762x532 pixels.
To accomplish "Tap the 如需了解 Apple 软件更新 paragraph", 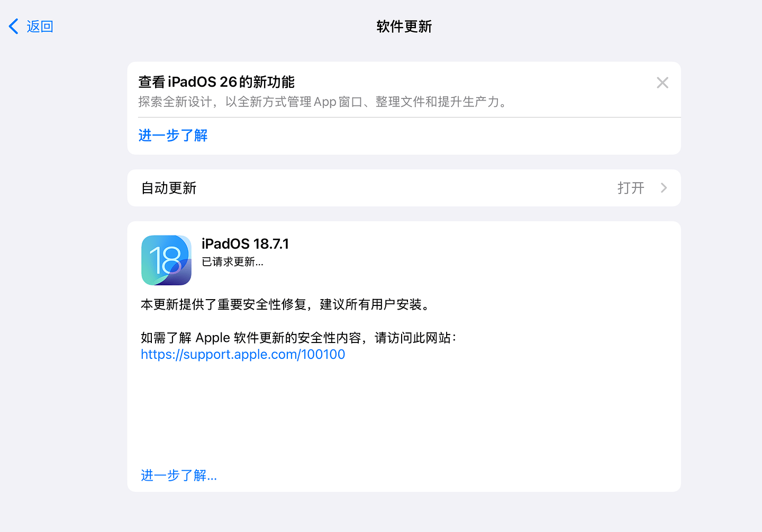I will 298,338.
